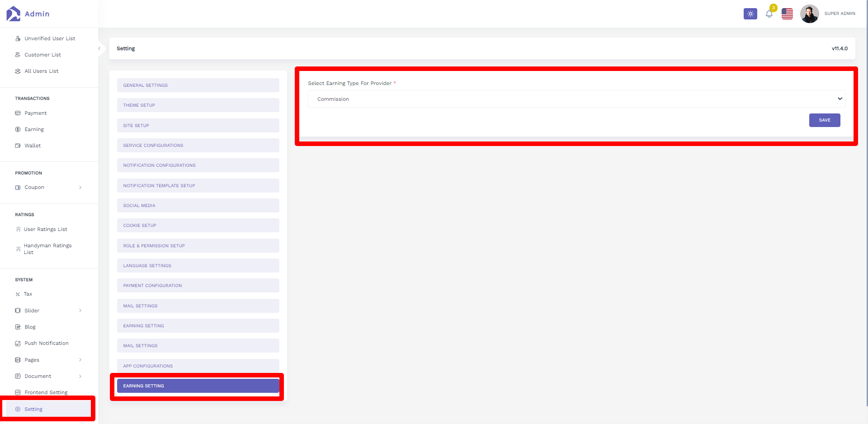Click the Slider icon in sidebar

(x=18, y=311)
